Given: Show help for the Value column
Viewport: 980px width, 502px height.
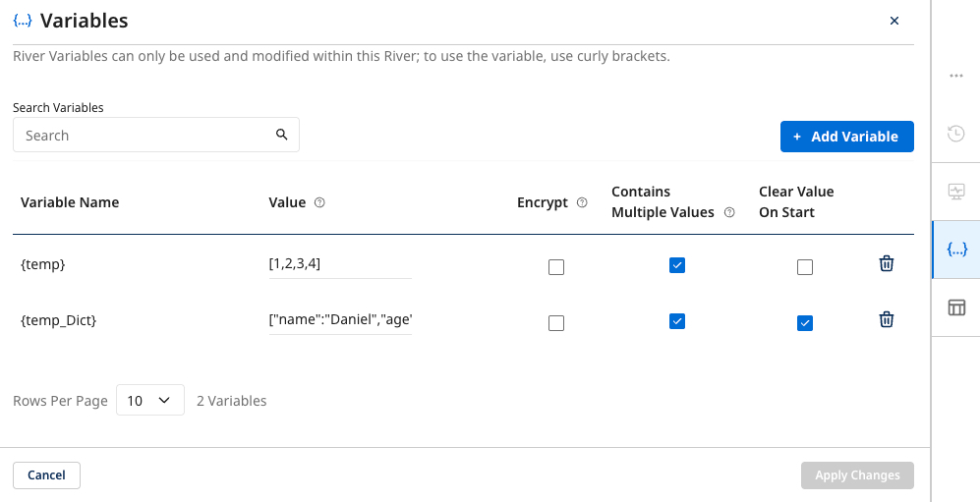Looking at the screenshot, I should point(319,202).
